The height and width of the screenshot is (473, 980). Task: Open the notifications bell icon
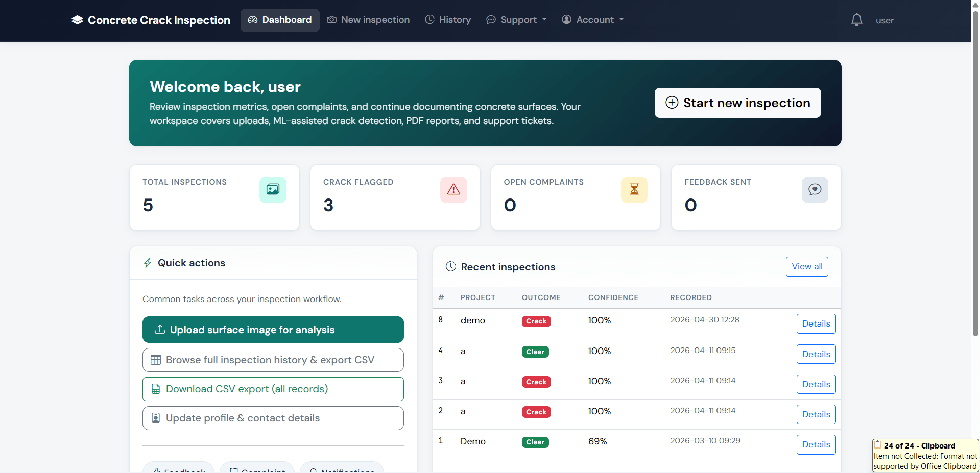click(x=857, y=20)
